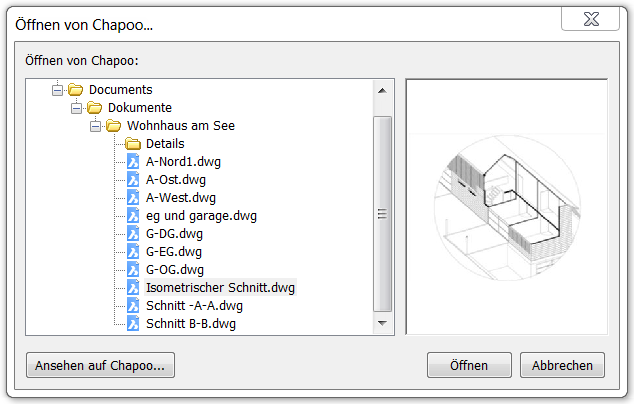
Task: Click the Abbrechen button
Action: pyautogui.click(x=562, y=365)
